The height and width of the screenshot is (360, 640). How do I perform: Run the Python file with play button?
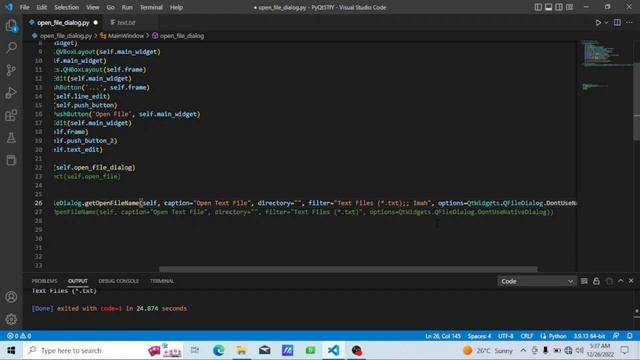pyautogui.click(x=598, y=22)
